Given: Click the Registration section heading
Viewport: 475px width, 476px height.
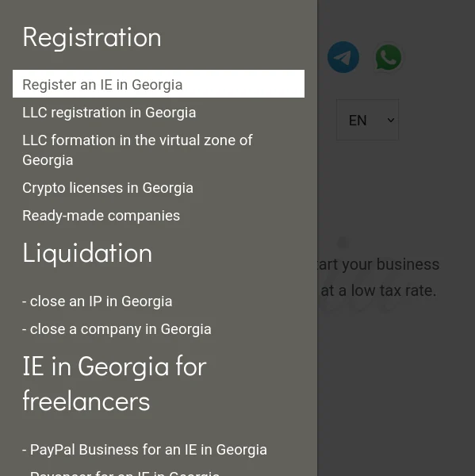Looking at the screenshot, I should pyautogui.click(x=92, y=37).
